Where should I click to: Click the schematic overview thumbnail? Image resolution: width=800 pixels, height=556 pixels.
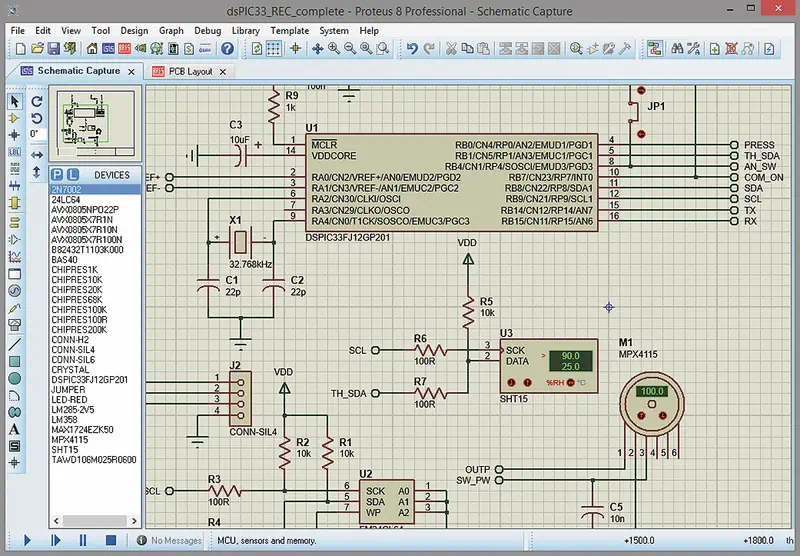(95, 123)
